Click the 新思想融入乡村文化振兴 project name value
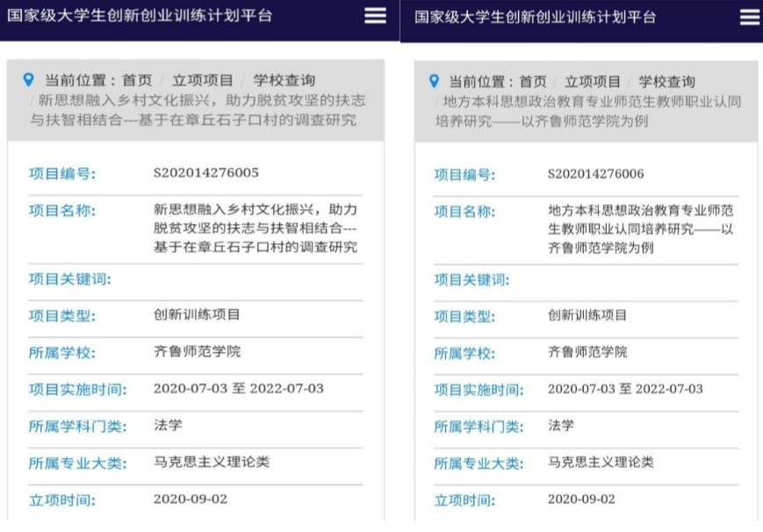Viewport: 763px width, 532px height. (x=255, y=228)
